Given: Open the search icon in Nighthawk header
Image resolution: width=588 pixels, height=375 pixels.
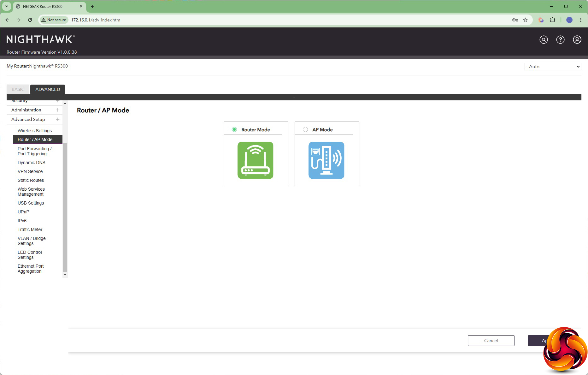Looking at the screenshot, I should 544,40.
